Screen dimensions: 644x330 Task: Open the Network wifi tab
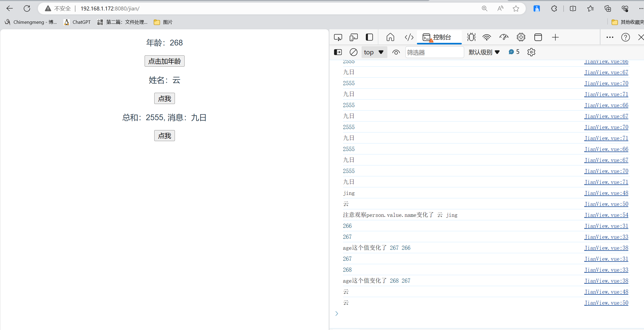(487, 37)
